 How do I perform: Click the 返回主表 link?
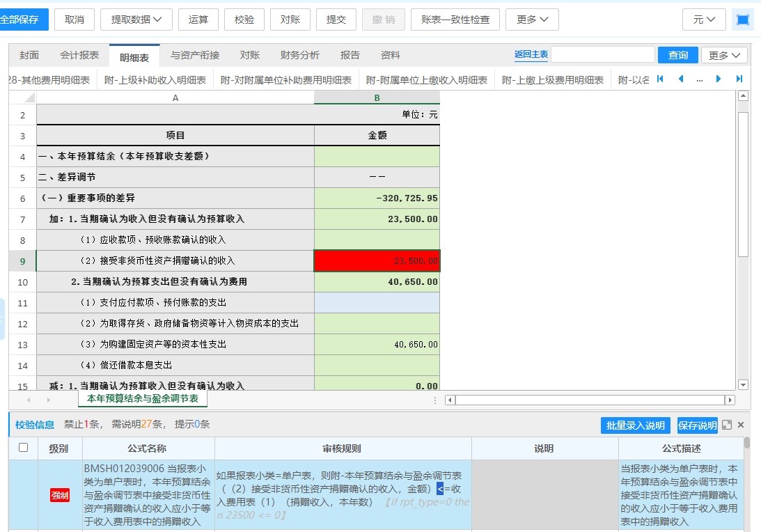tap(531, 54)
